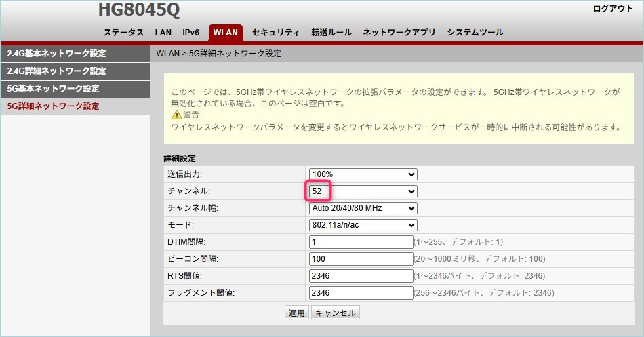Image resolution: width=644 pixels, height=337 pixels.
Task: Switch to the LAN tab
Action: (x=163, y=33)
